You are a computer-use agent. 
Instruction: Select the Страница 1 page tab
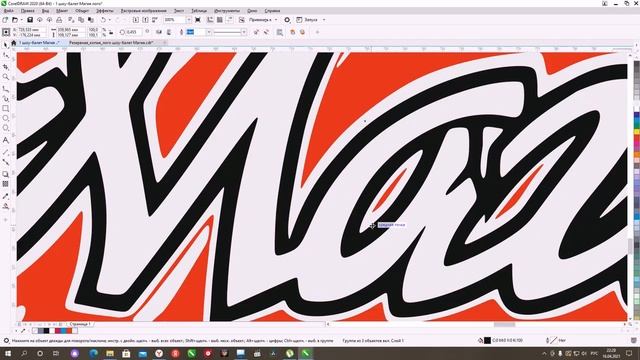[x=80, y=324]
